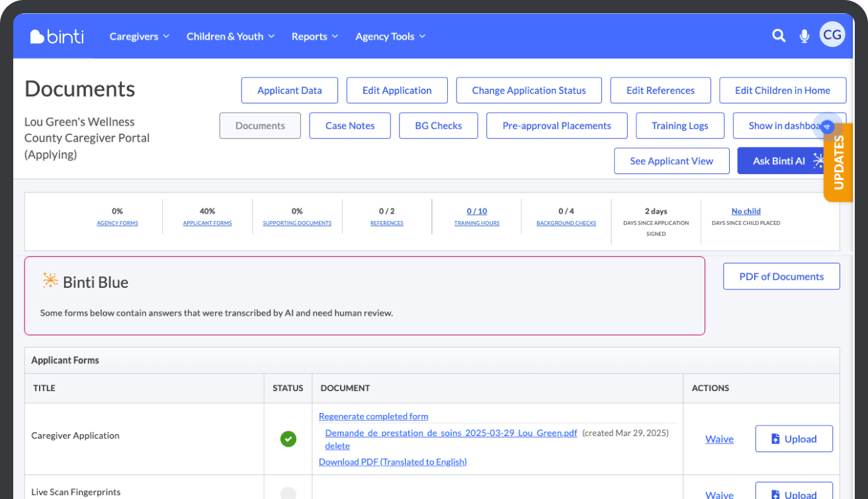Jump to Agency Forms link
Image resolution: width=868 pixels, height=499 pixels.
click(117, 223)
